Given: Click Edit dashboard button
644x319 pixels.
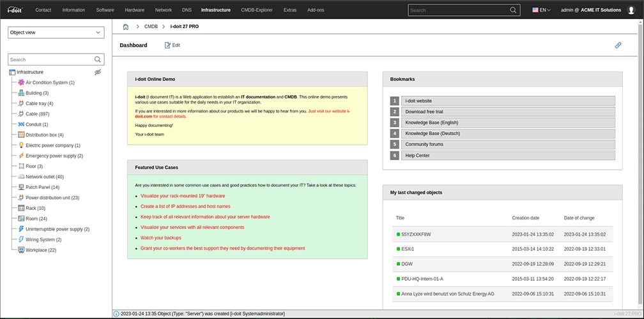Looking at the screenshot, I should tap(172, 45).
